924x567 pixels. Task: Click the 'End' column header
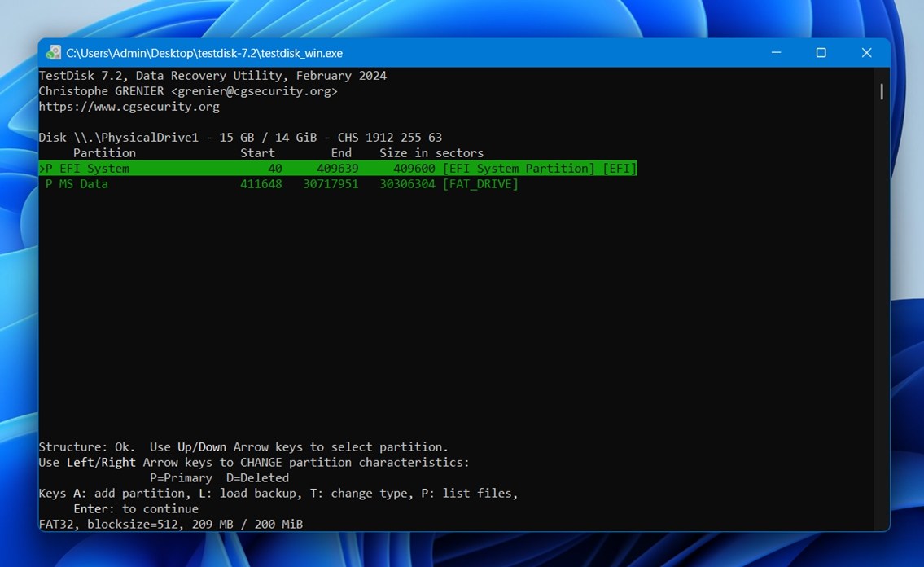341,152
